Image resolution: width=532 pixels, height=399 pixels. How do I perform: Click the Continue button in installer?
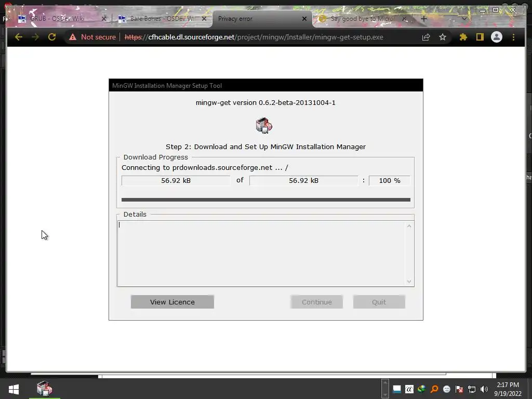[316, 302]
